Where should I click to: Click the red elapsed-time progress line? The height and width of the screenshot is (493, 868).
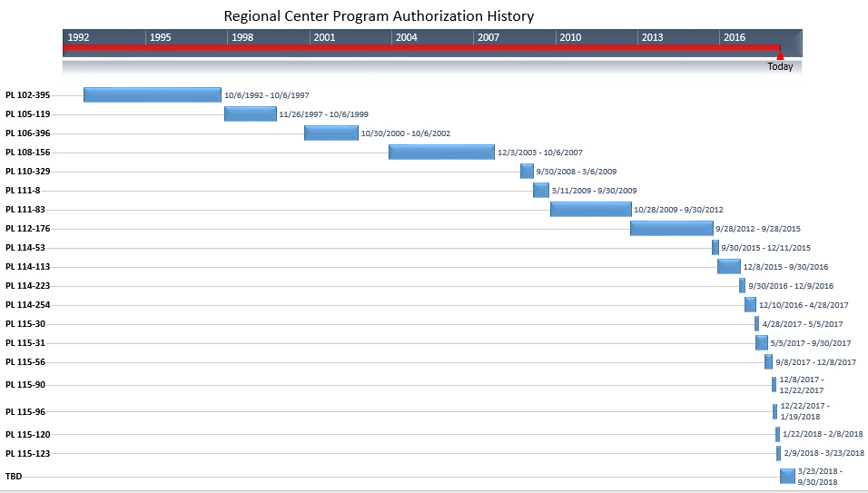(x=418, y=48)
